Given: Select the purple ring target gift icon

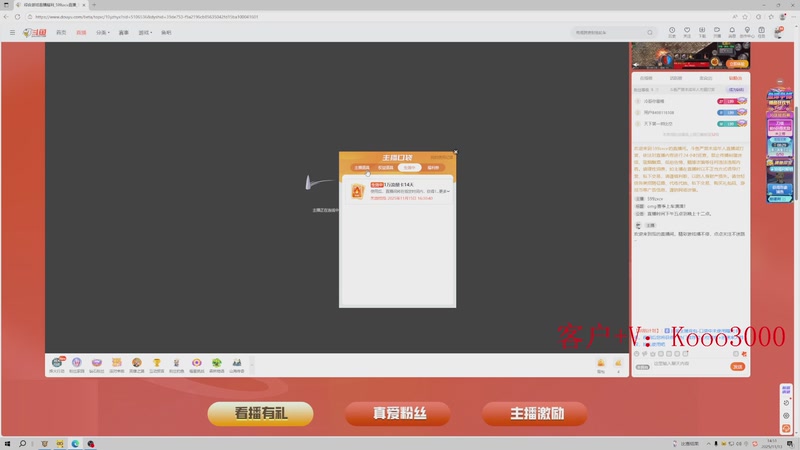Looking at the screenshot, I should [196, 363].
